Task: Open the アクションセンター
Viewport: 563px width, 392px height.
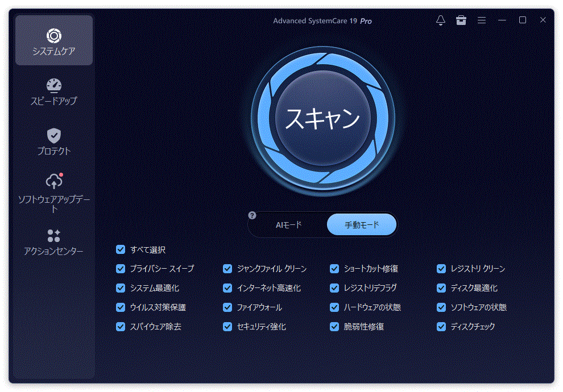Action: point(54,241)
